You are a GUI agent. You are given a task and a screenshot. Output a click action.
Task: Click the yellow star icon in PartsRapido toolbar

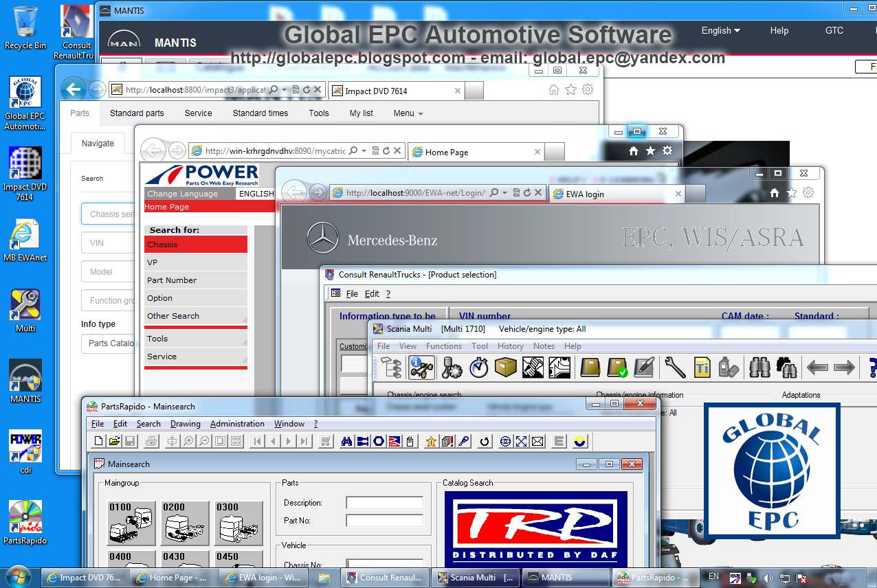point(432,441)
